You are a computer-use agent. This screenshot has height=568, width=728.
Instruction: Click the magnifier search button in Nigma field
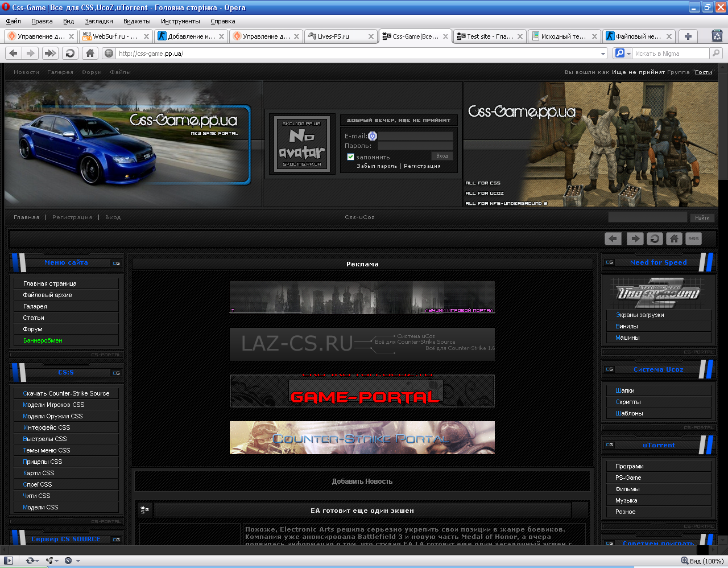tap(716, 53)
